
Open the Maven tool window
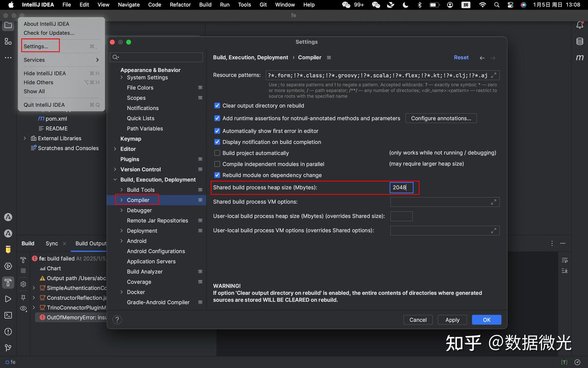click(579, 57)
